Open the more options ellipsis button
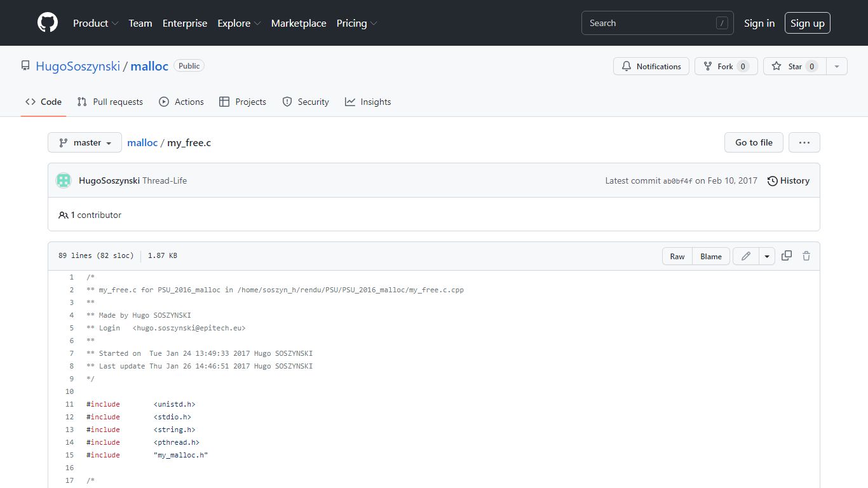 point(804,142)
